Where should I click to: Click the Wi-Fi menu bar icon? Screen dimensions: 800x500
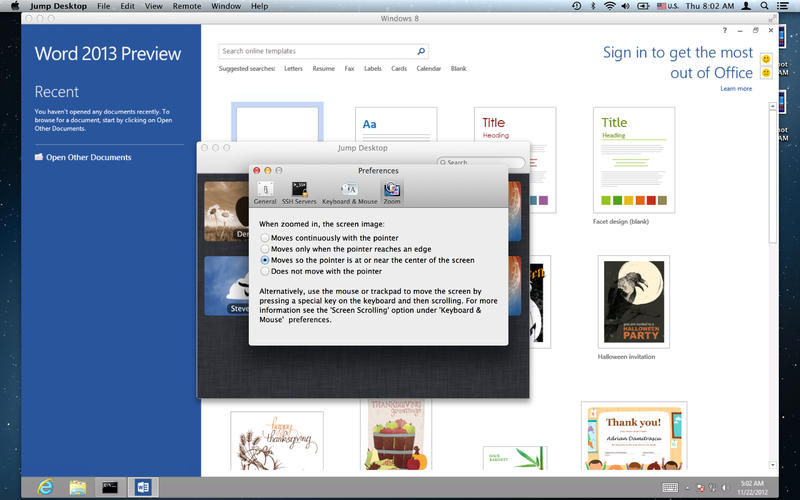(x=609, y=6)
